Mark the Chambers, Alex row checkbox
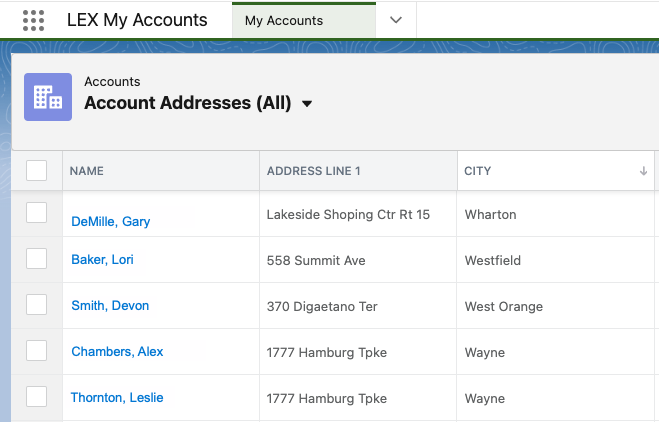The width and height of the screenshot is (659, 422). (x=37, y=351)
